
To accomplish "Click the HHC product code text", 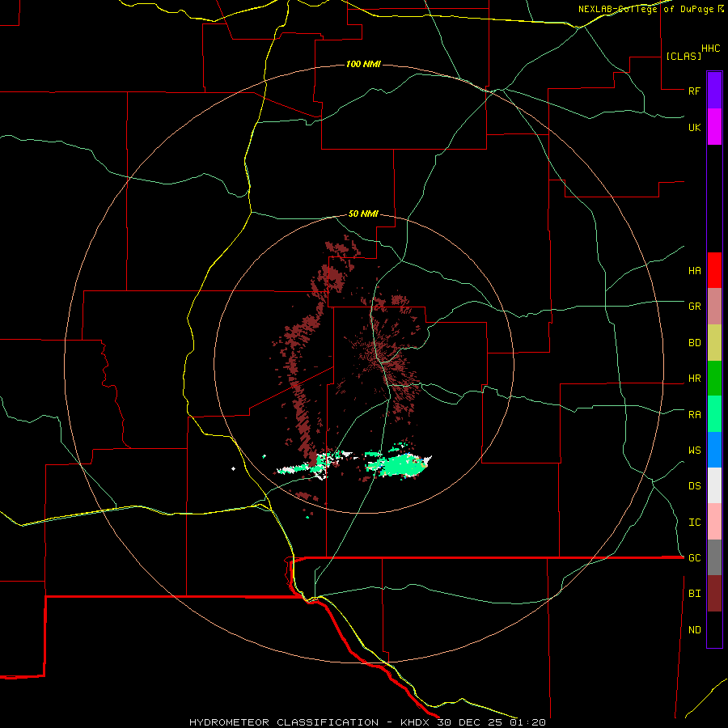I will click(x=711, y=49).
